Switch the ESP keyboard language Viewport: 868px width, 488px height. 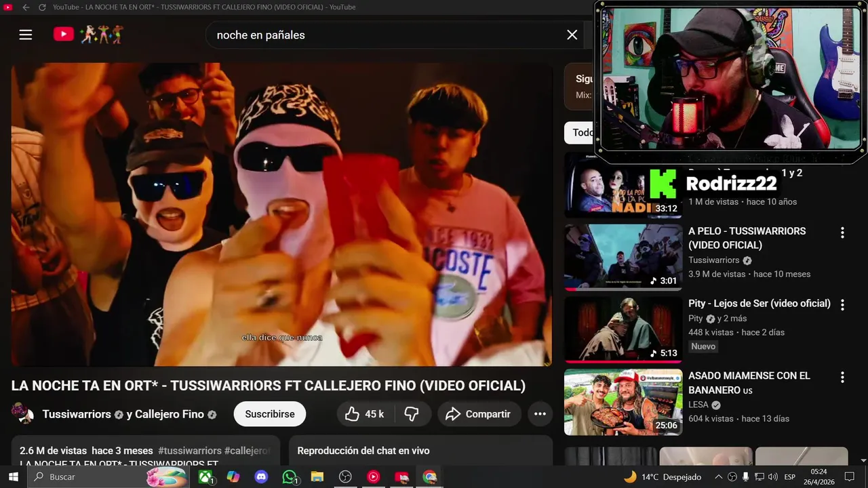click(x=789, y=477)
